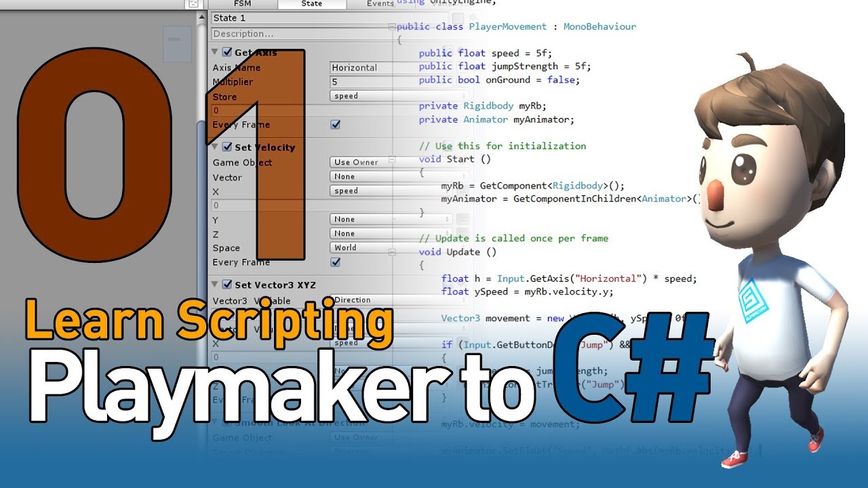868x488 pixels.
Task: Switch to the State tab
Action: [x=311, y=3]
